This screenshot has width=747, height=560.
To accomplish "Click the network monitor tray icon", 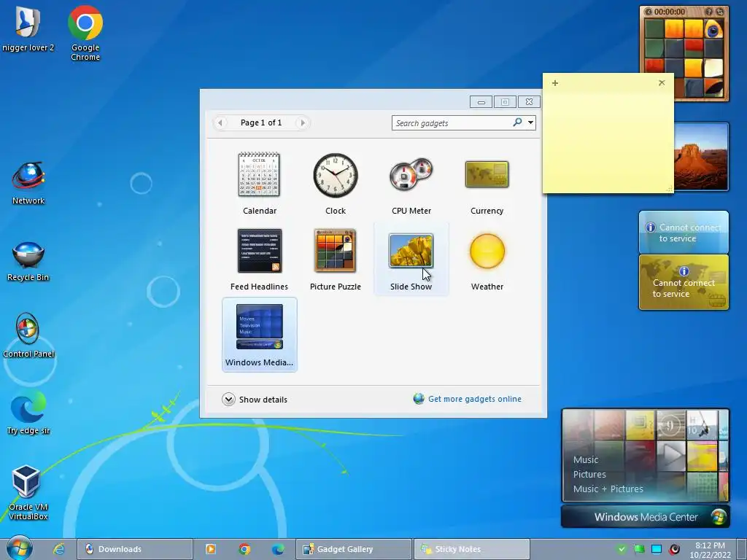I will [x=657, y=549].
